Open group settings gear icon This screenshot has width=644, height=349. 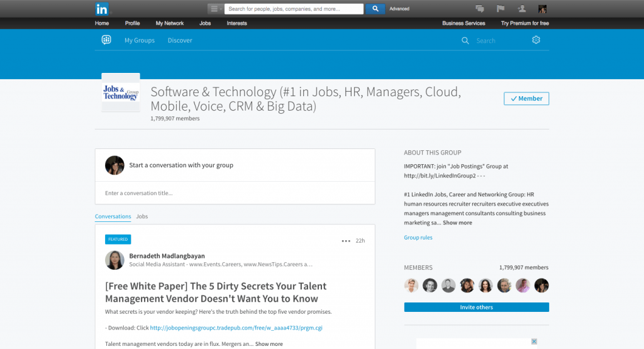(x=536, y=40)
